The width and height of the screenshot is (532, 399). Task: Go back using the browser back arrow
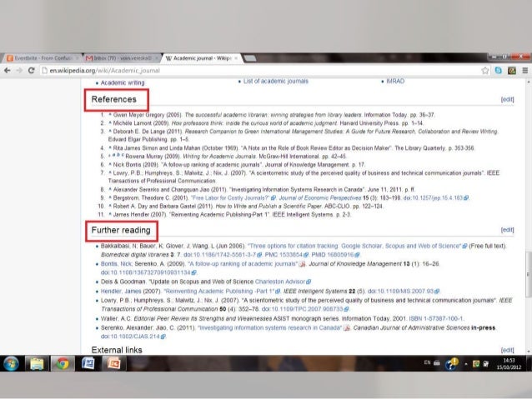[x=8, y=71]
